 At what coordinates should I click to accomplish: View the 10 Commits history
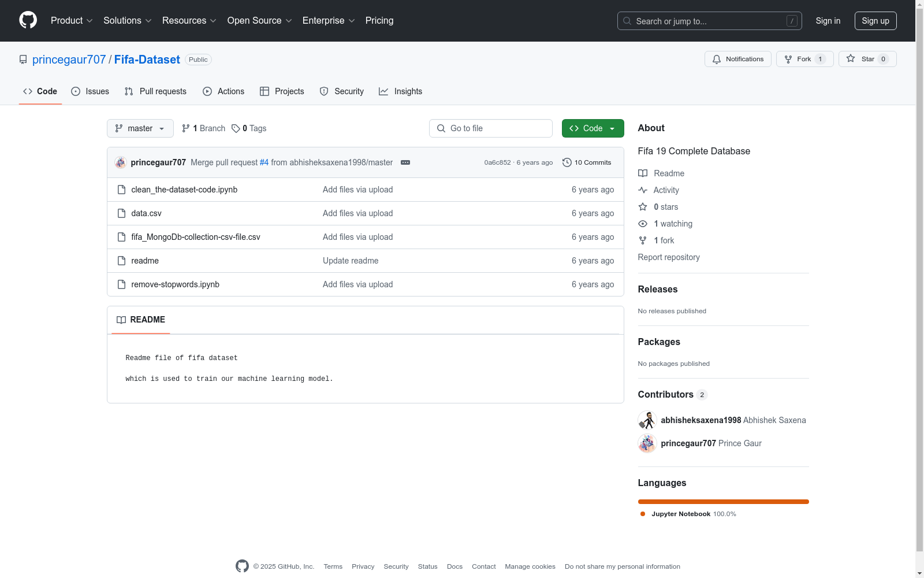pyautogui.click(x=587, y=162)
